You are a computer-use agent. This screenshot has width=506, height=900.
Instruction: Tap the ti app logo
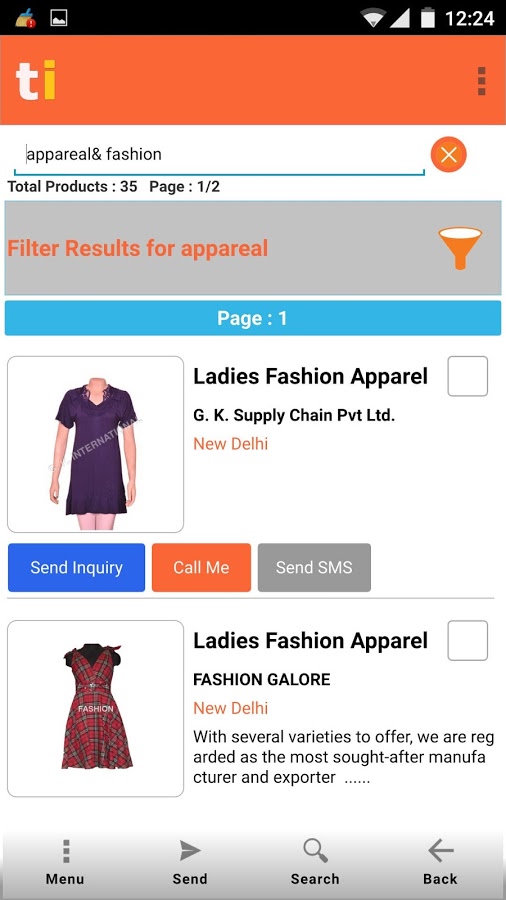point(36,80)
